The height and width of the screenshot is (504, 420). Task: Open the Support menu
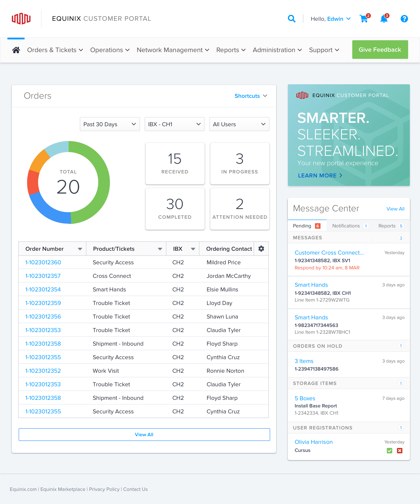click(x=324, y=50)
